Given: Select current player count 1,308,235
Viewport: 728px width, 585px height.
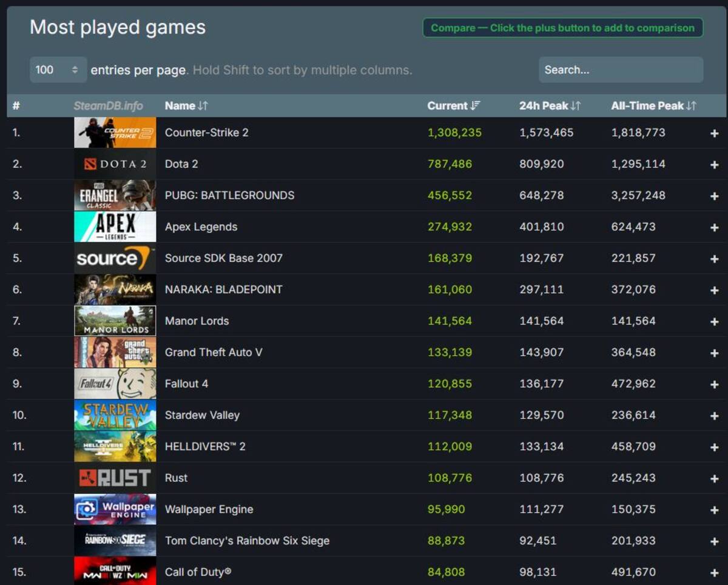Looking at the screenshot, I should (x=454, y=133).
